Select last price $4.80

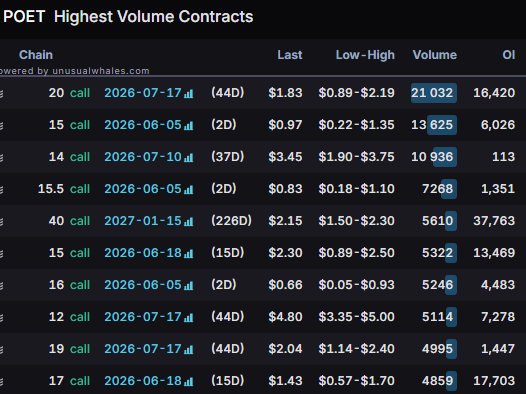pos(285,317)
